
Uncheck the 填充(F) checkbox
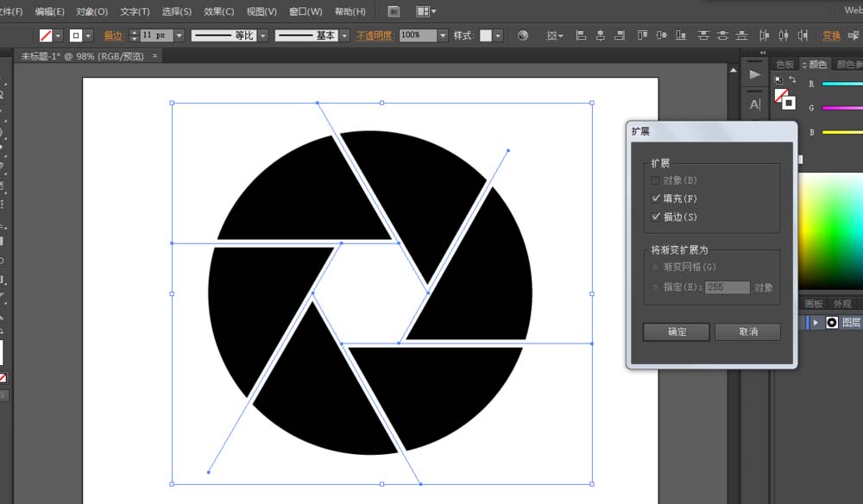(657, 198)
